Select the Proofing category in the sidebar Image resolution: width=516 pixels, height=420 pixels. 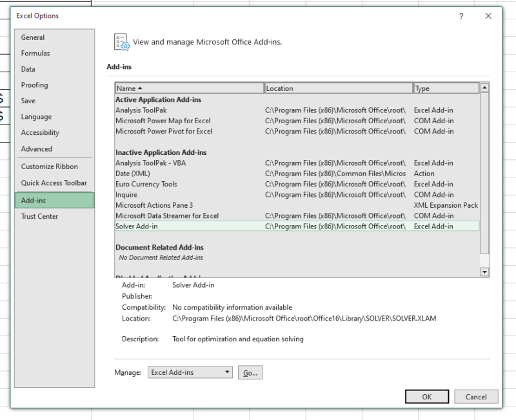point(37,85)
